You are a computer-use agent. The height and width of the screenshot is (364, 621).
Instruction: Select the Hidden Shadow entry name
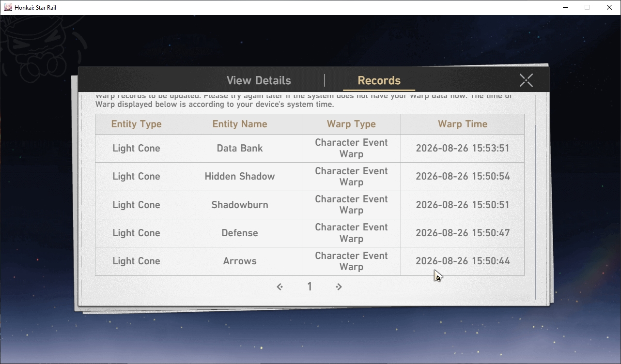[x=240, y=176]
